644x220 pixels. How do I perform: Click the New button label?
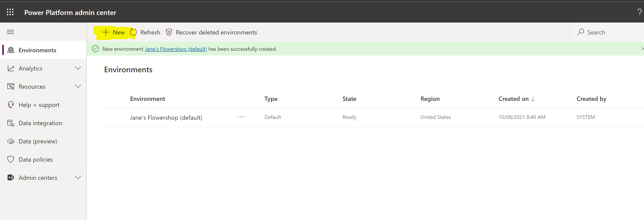click(119, 32)
